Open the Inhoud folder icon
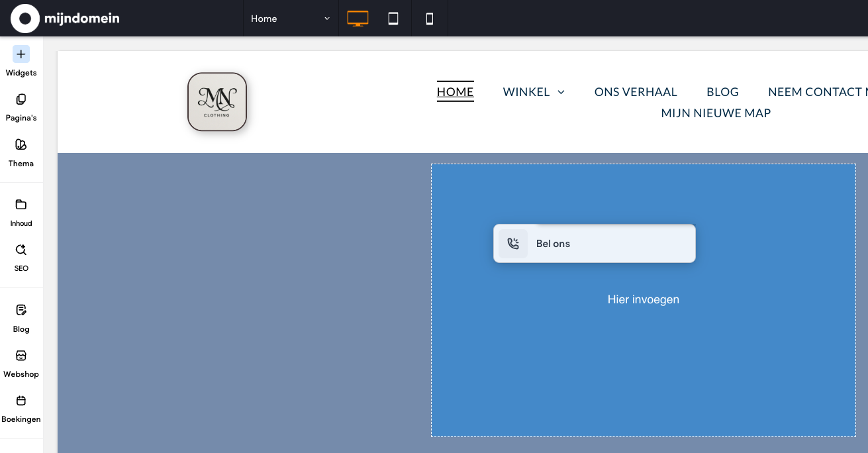 click(x=21, y=205)
